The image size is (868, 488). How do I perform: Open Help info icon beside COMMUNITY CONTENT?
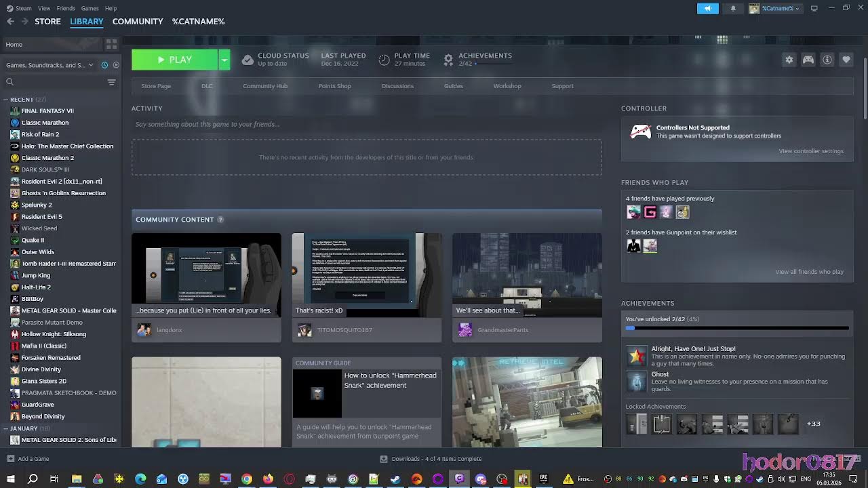point(220,220)
